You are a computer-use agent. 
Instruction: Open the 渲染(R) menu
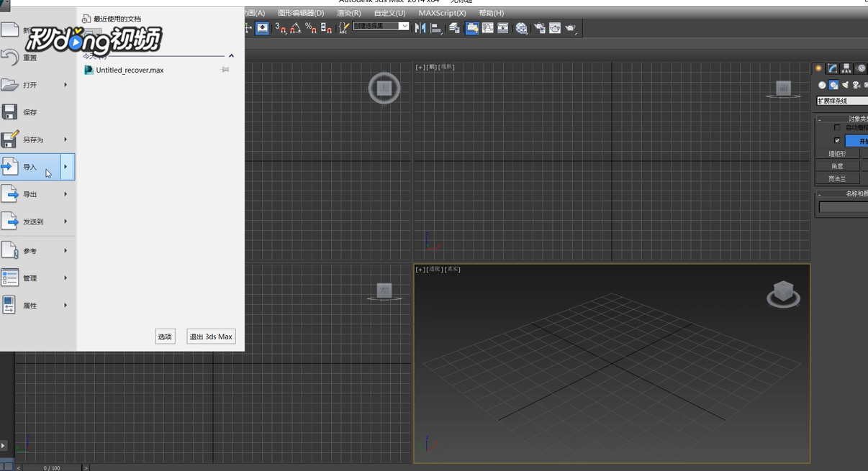tap(349, 13)
